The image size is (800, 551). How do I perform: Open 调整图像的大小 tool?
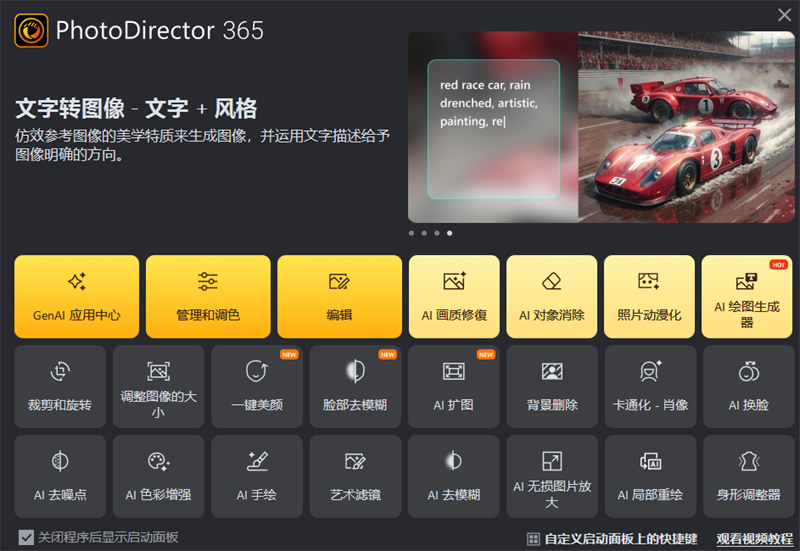[159, 386]
